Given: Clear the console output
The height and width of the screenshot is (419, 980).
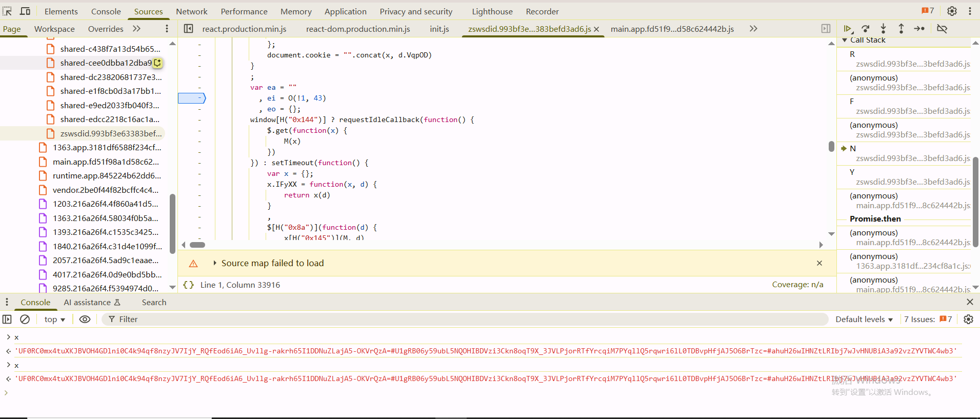Looking at the screenshot, I should coord(25,319).
